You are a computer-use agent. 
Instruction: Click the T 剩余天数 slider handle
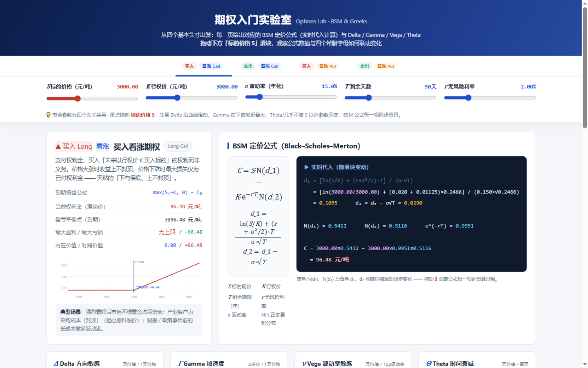[x=369, y=98]
